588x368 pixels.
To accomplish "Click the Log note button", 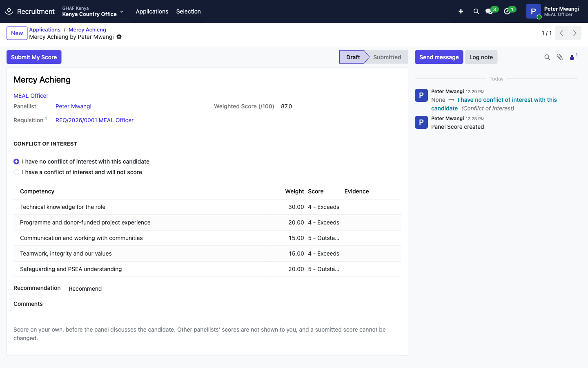I will coord(481,57).
